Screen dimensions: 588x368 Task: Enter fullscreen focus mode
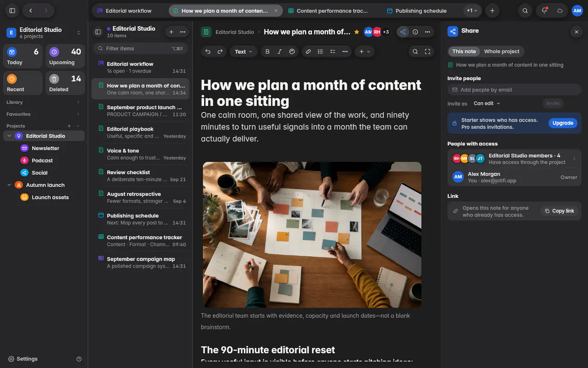point(428,52)
